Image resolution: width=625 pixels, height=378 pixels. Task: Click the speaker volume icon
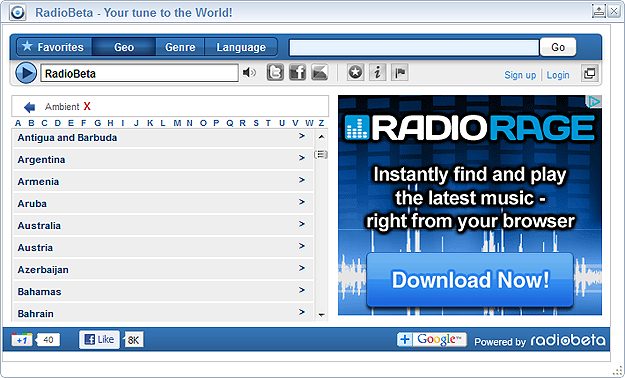(x=250, y=73)
